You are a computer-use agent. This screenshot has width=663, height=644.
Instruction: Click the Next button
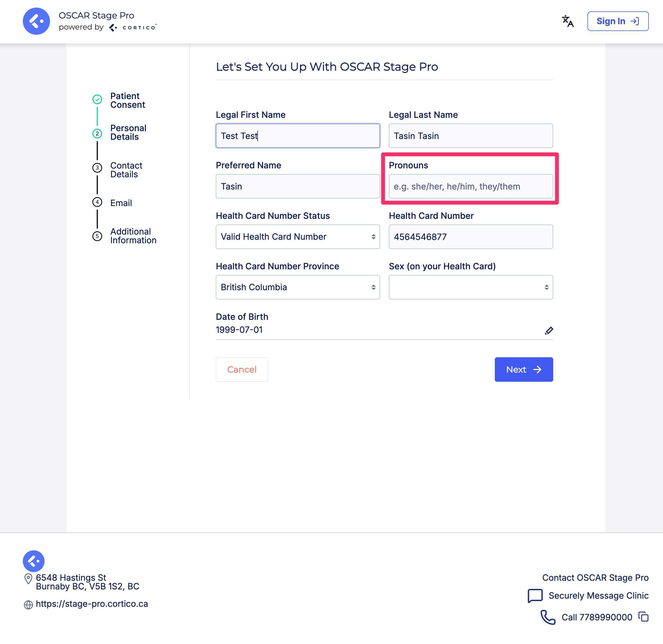524,369
